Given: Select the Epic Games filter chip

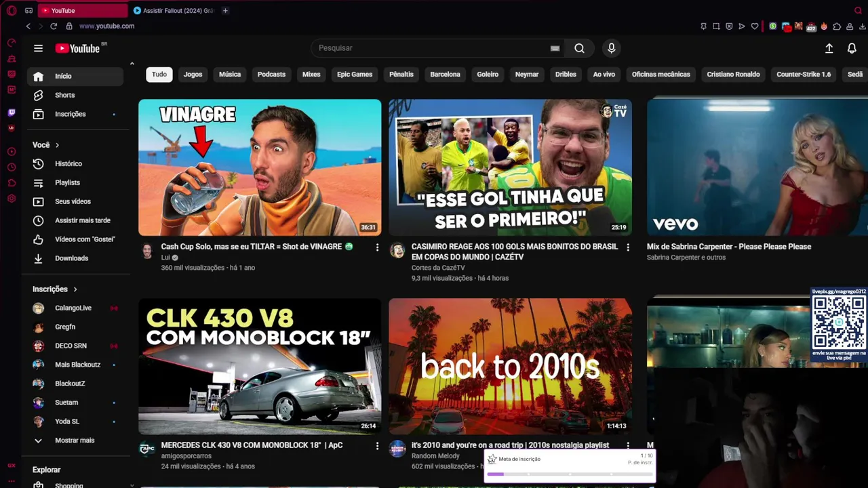Looking at the screenshot, I should pos(355,75).
